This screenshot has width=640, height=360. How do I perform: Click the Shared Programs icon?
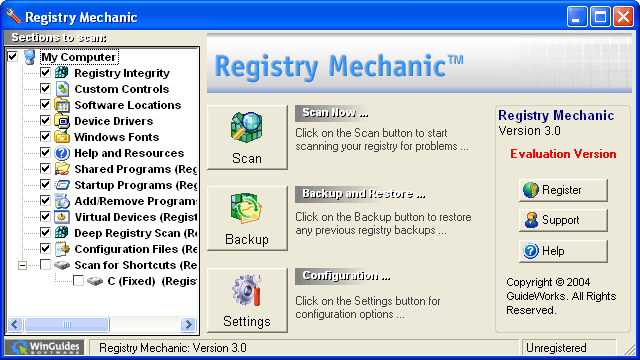(62, 169)
